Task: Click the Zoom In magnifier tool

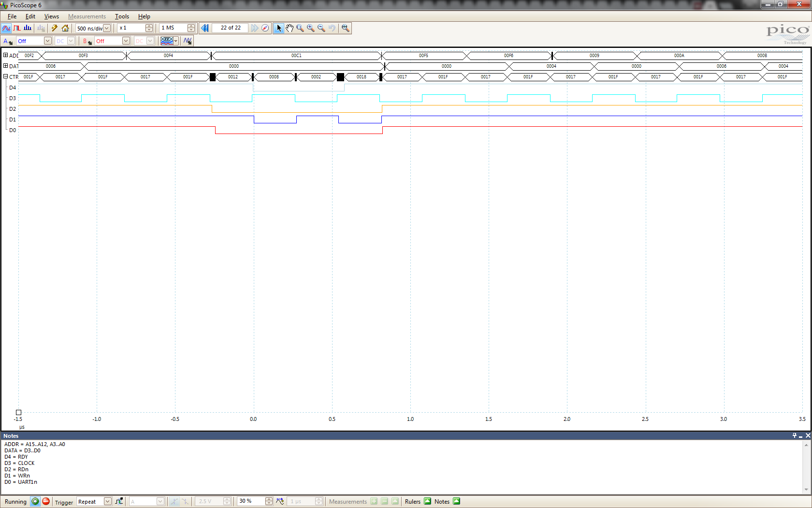Action: pos(311,28)
